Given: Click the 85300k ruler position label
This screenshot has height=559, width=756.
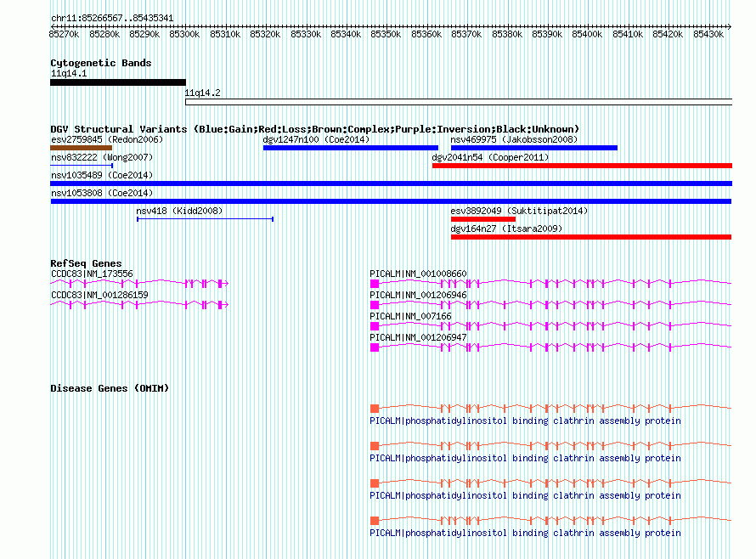Looking at the screenshot, I should pyautogui.click(x=184, y=34).
